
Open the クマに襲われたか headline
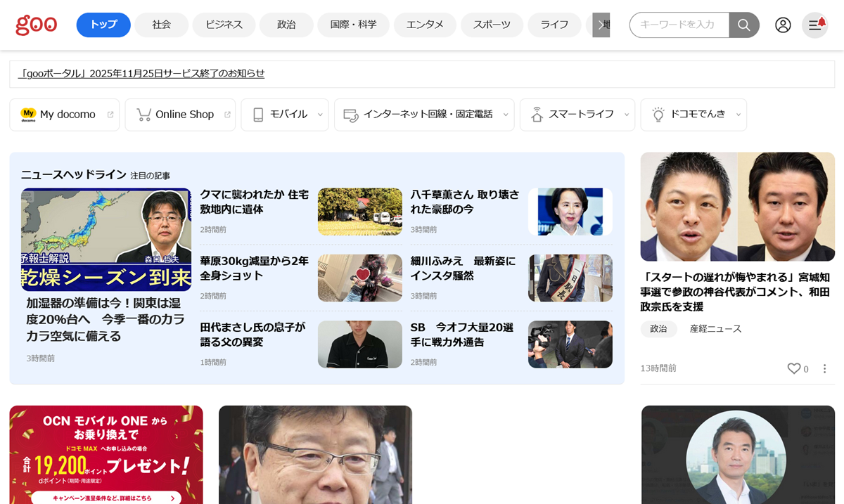pos(254,202)
